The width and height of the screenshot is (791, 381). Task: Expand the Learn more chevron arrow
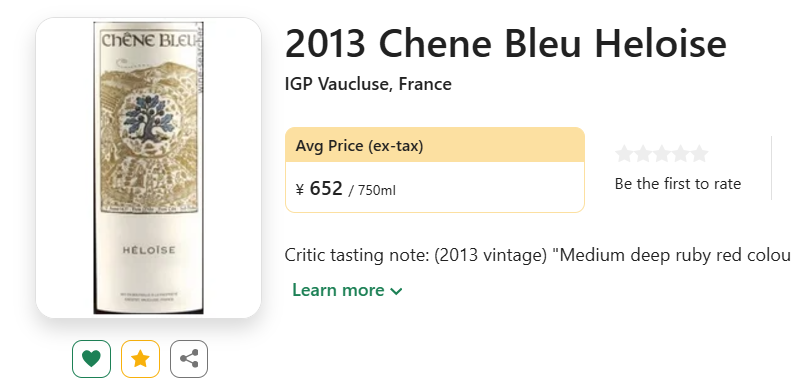pos(397,291)
